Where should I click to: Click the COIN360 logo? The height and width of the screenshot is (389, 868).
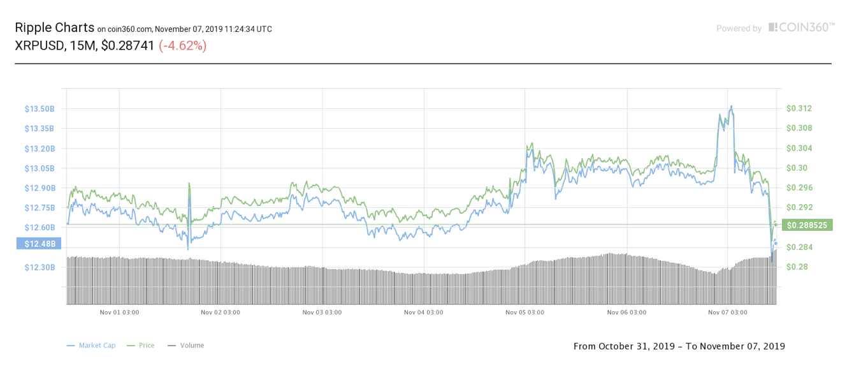[802, 27]
